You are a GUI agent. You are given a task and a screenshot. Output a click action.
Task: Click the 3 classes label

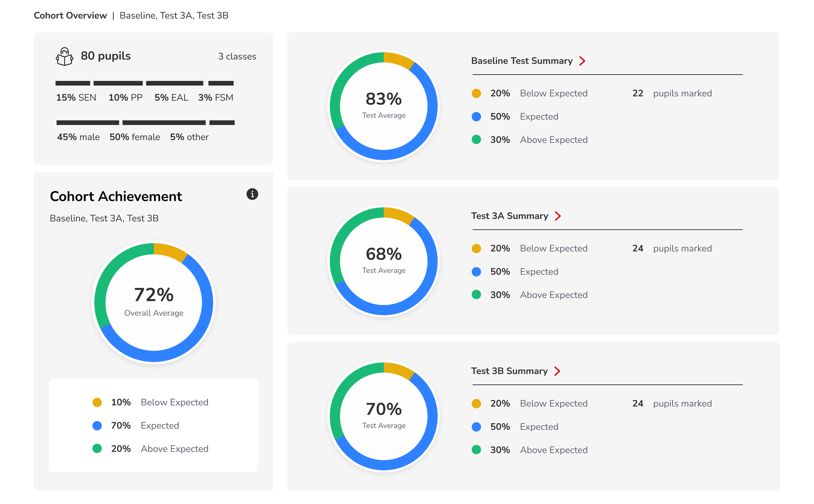[x=237, y=57]
